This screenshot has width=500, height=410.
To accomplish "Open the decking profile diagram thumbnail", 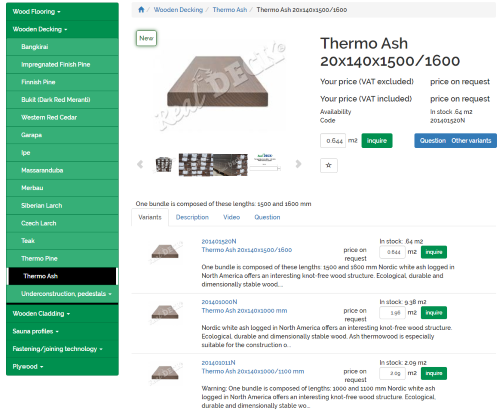I will (265, 162).
